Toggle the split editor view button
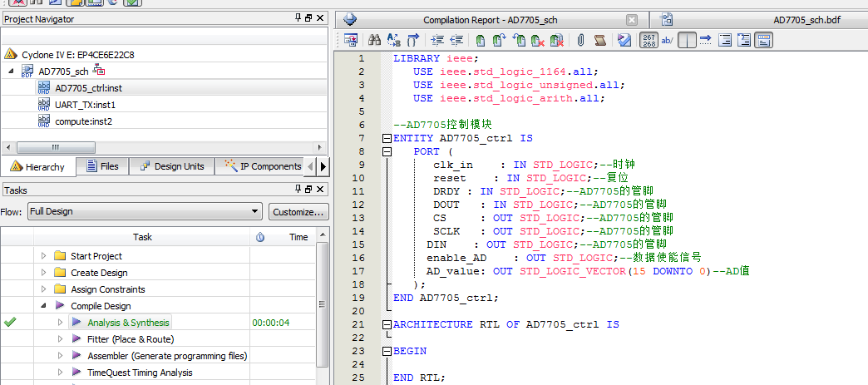The width and height of the screenshot is (868, 385). 687,39
